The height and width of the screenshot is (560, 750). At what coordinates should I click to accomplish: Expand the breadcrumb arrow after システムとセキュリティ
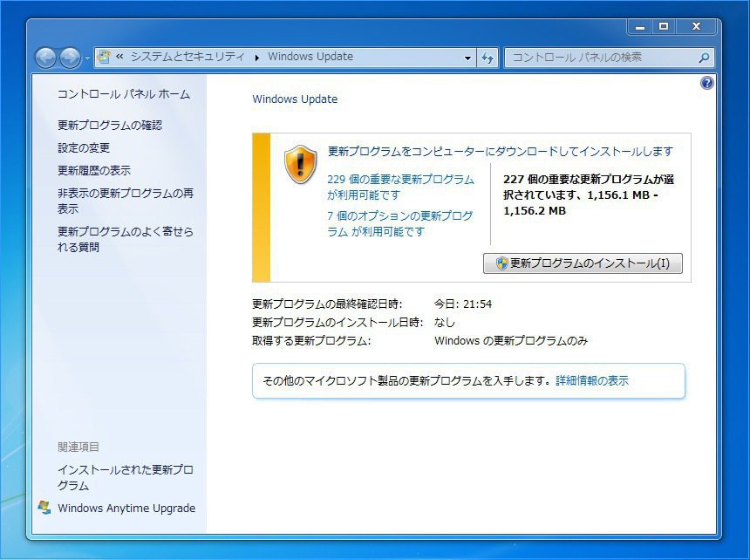tap(257, 58)
